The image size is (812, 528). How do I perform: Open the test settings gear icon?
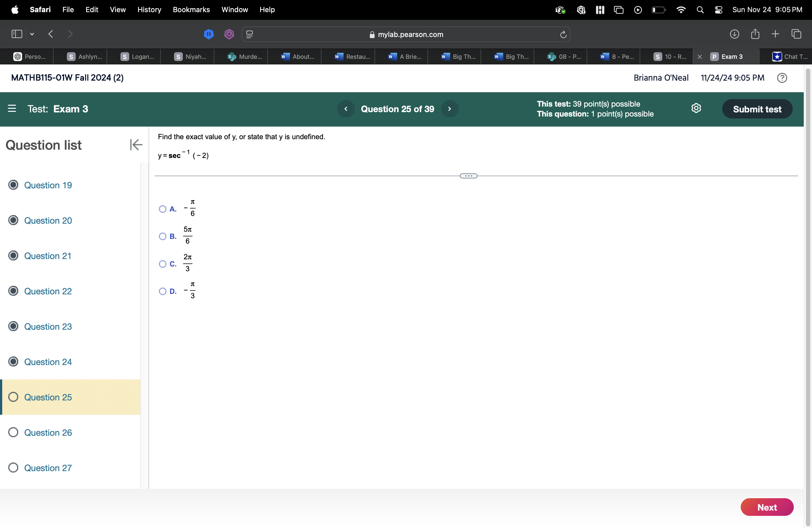[x=696, y=108]
